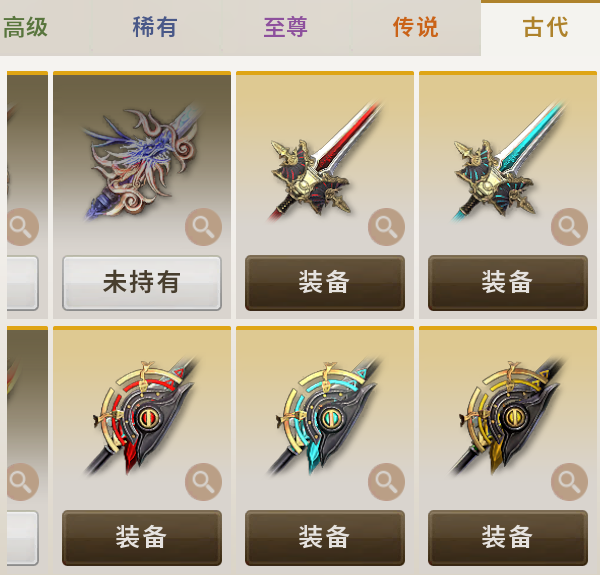Image resolution: width=600 pixels, height=575 pixels.
Task: Zoom into the cyan scythe weapon preview
Action: click(x=386, y=482)
